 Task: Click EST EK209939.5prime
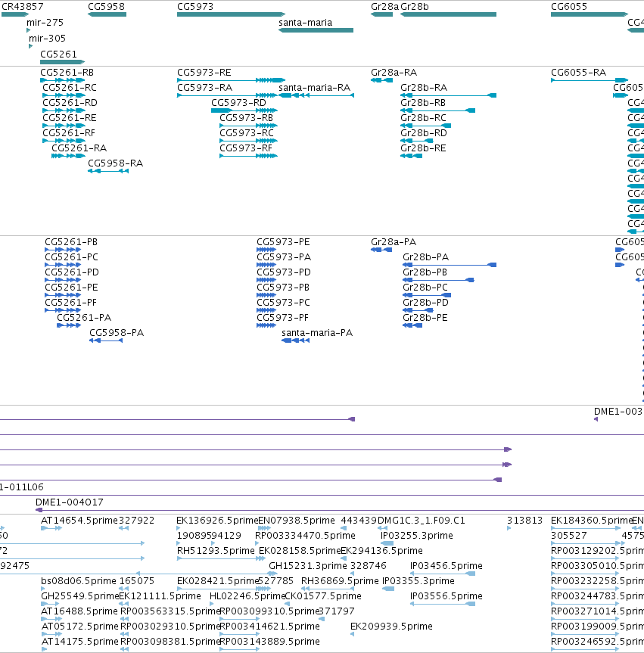tap(391, 627)
